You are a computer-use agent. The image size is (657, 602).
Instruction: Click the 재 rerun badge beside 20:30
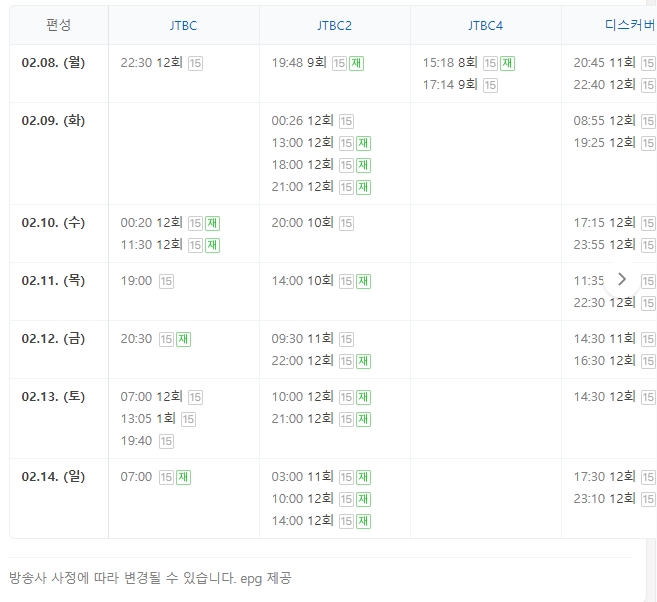pyautogui.click(x=184, y=339)
